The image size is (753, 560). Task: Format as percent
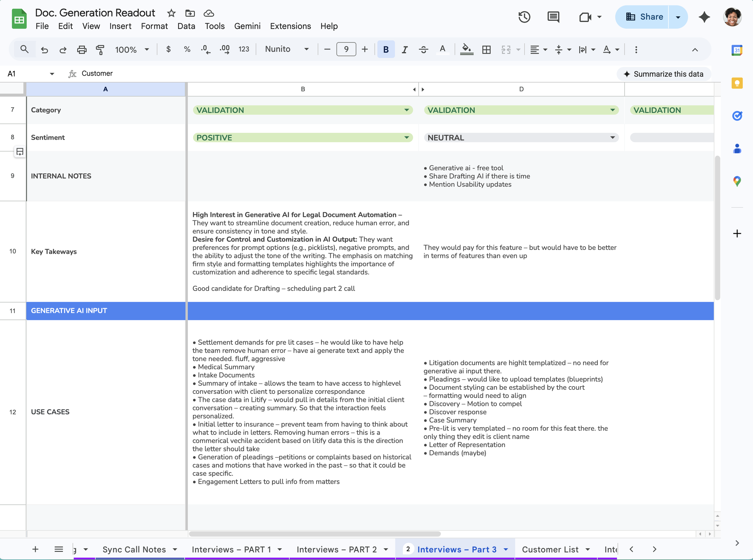tap(187, 49)
